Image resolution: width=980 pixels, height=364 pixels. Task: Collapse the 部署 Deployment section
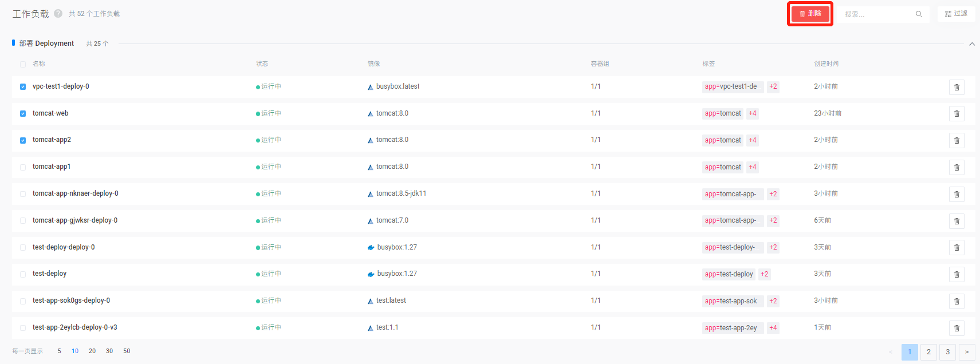971,44
